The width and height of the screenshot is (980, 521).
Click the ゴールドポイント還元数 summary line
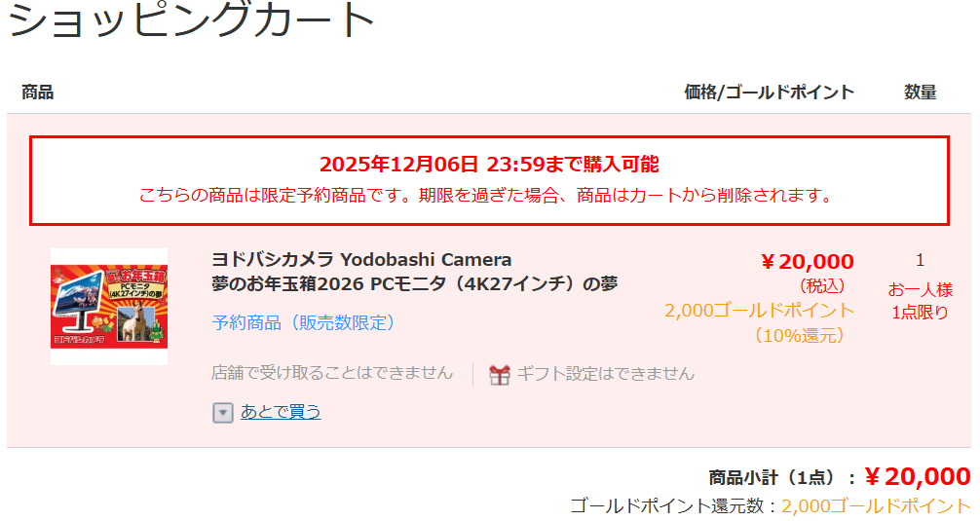[770, 506]
